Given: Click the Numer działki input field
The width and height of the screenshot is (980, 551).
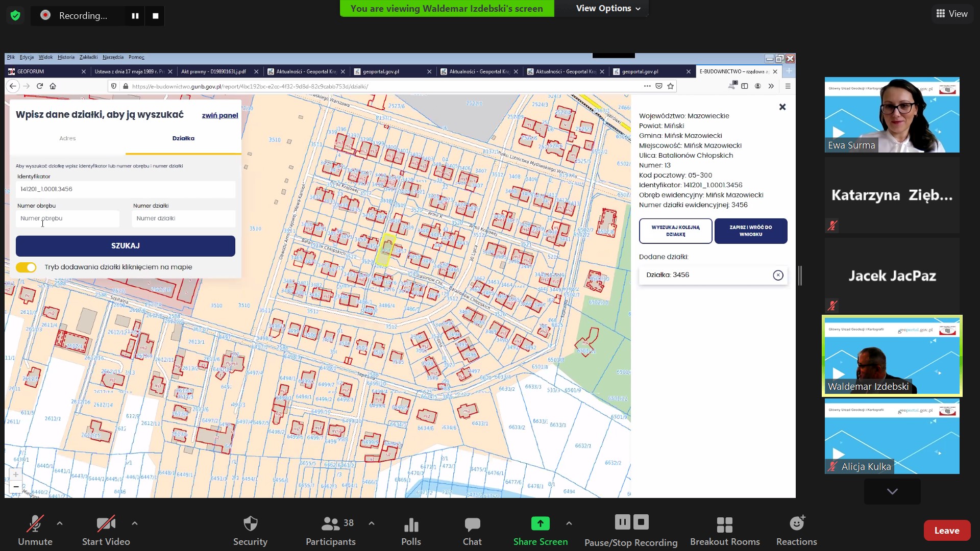Looking at the screenshot, I should pyautogui.click(x=183, y=218).
